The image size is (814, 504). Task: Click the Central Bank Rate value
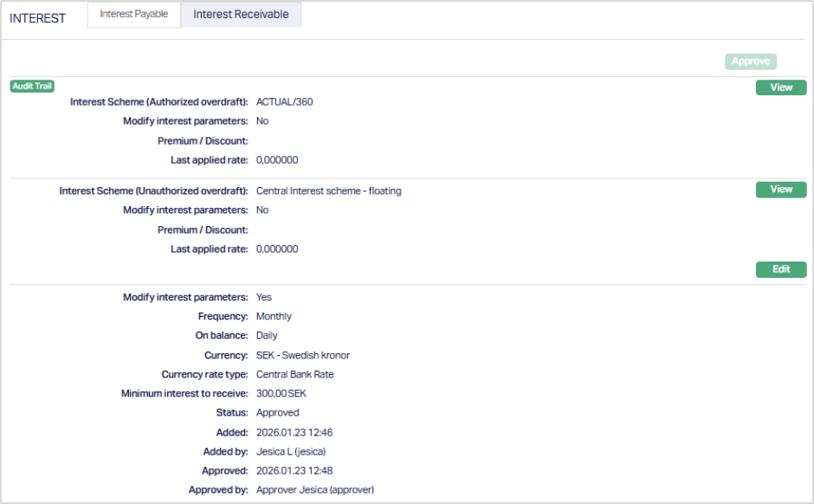[x=294, y=375]
